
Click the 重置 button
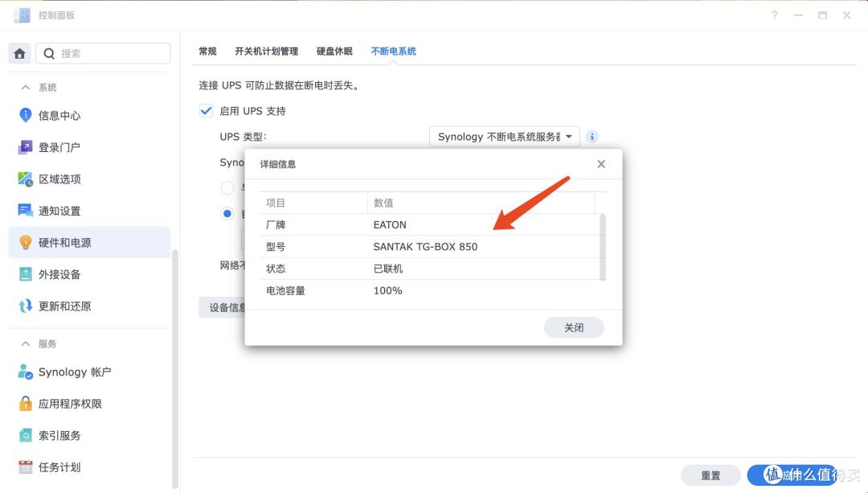[x=710, y=475]
